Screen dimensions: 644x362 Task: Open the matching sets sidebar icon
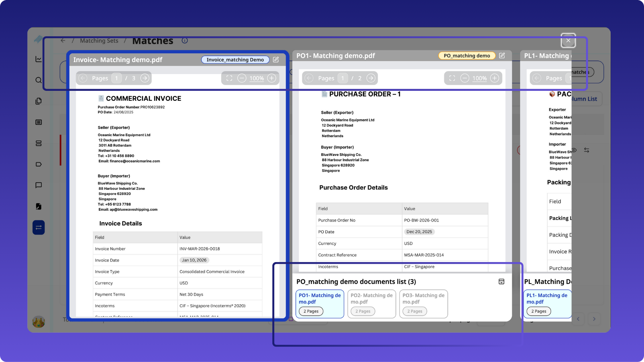(39, 228)
